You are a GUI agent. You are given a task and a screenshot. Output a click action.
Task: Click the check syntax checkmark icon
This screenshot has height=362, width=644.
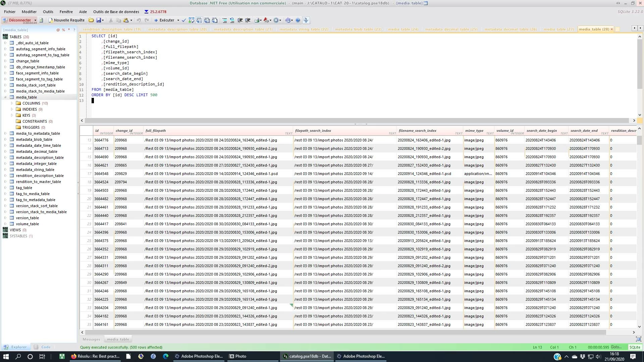click(184, 20)
